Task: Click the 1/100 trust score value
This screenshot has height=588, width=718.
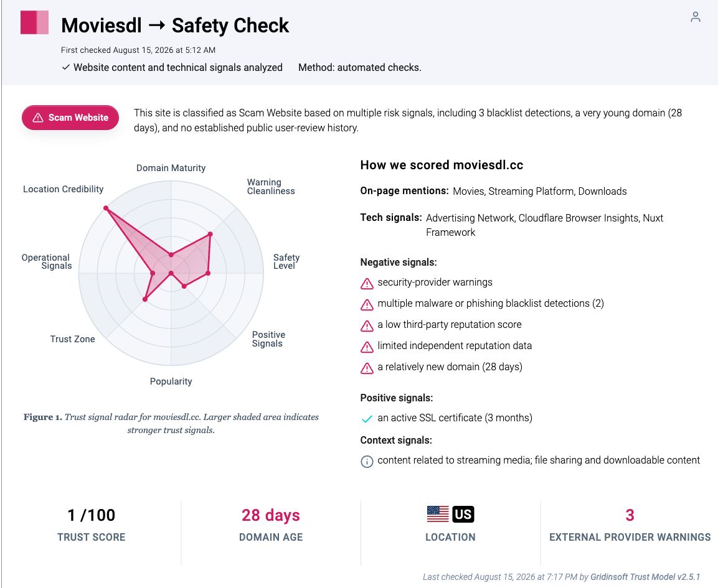Action: pyautogui.click(x=91, y=515)
